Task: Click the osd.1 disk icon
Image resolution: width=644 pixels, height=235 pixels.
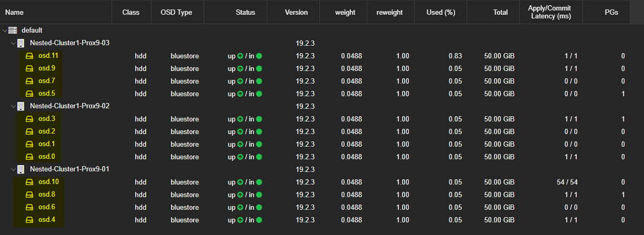Action: click(30, 144)
